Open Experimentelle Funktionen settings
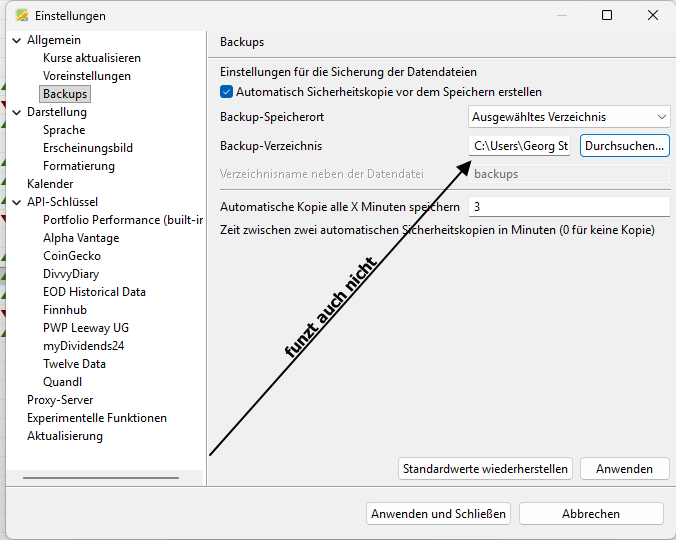 [97, 418]
